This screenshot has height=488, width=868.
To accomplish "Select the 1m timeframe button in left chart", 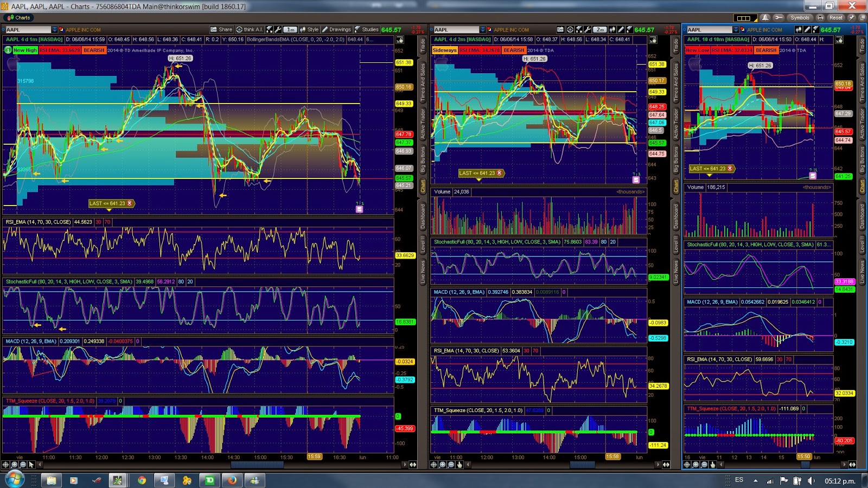I will [x=290, y=29].
